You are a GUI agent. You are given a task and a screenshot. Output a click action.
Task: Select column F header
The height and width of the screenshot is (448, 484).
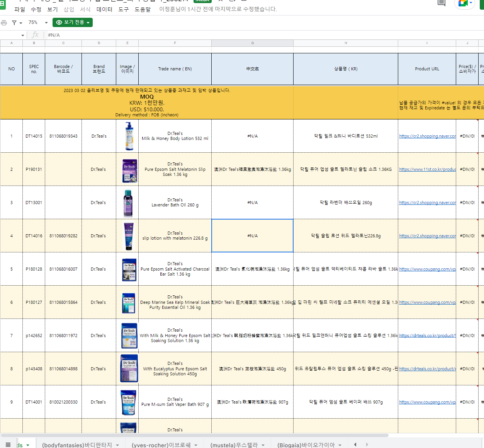coord(175,43)
